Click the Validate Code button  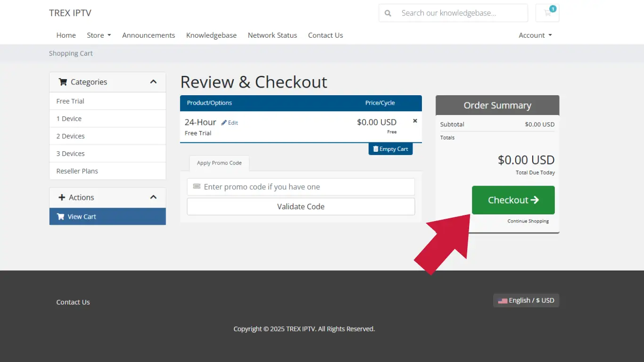(x=301, y=206)
